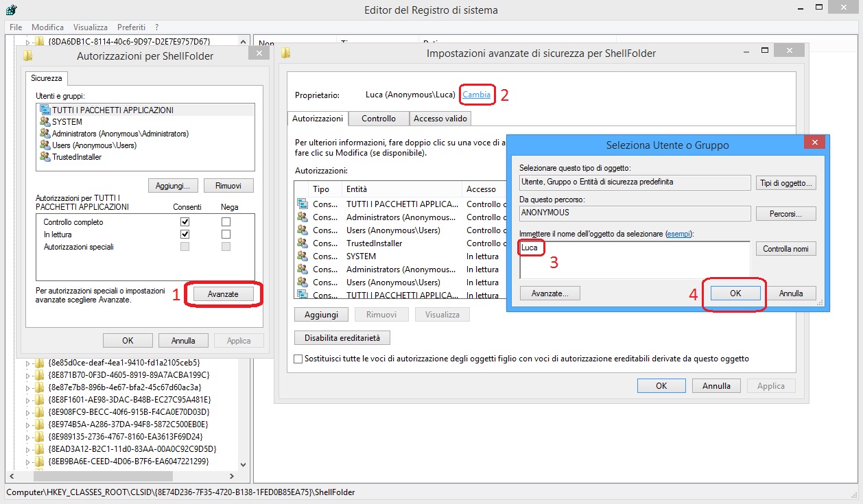Image resolution: width=863 pixels, height=504 pixels.
Task: Click the Administrators group icon in users list
Action: point(45,133)
